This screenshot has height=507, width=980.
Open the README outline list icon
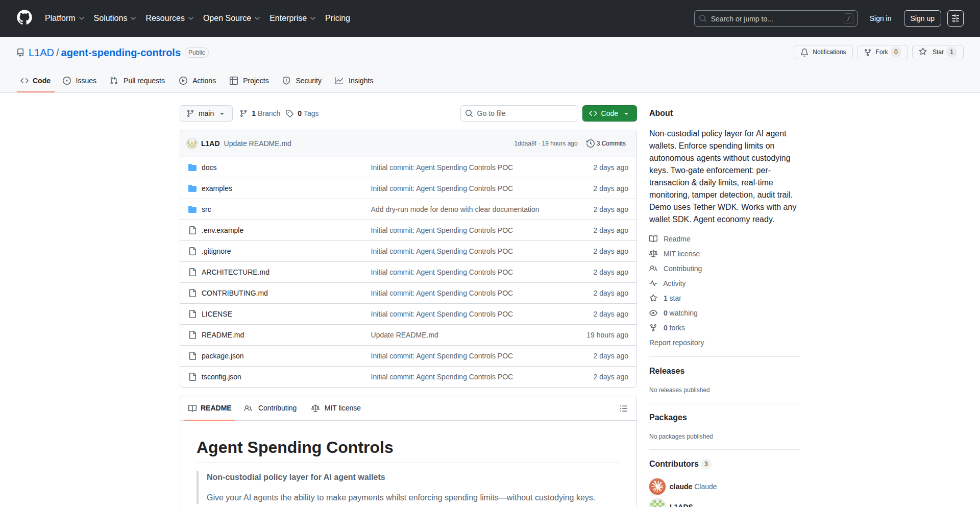(x=623, y=408)
